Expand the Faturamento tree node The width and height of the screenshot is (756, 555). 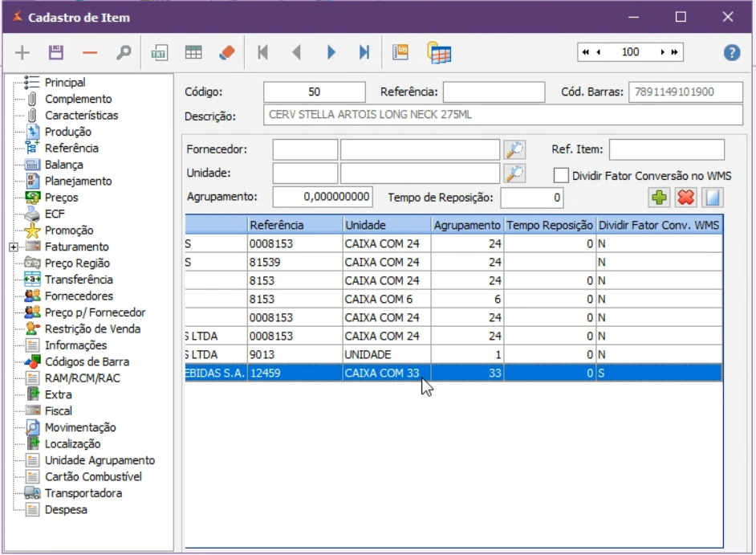(14, 247)
